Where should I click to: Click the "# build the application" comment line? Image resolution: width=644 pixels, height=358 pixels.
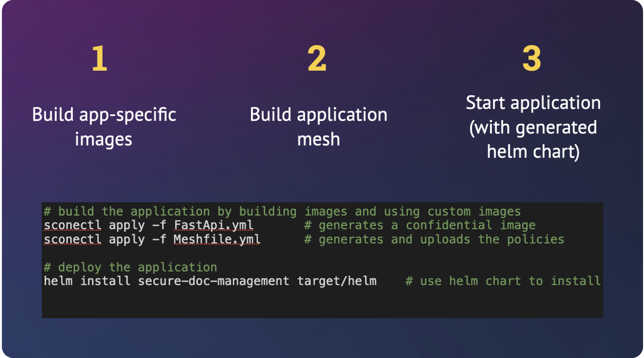[x=282, y=211]
